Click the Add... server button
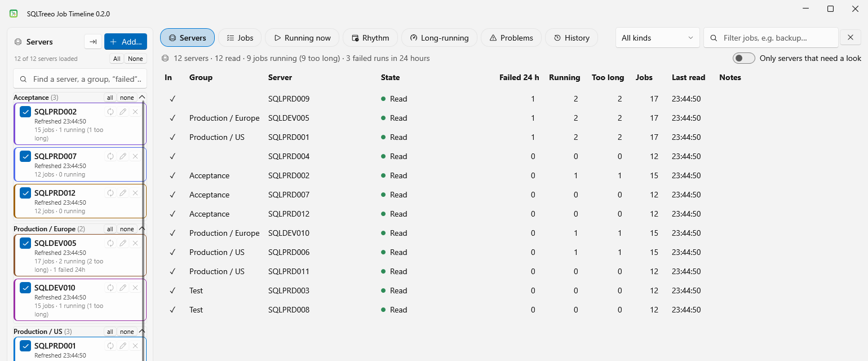Image resolution: width=868 pixels, height=361 pixels. point(126,42)
